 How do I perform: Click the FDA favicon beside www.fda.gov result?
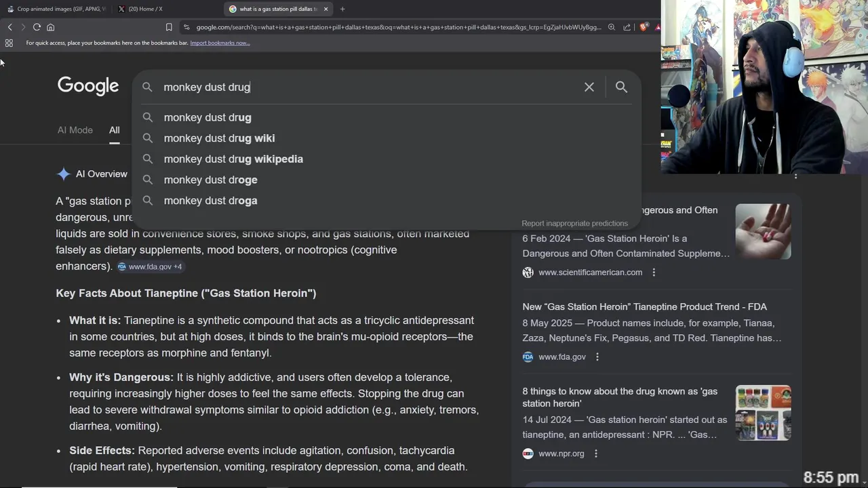click(528, 357)
